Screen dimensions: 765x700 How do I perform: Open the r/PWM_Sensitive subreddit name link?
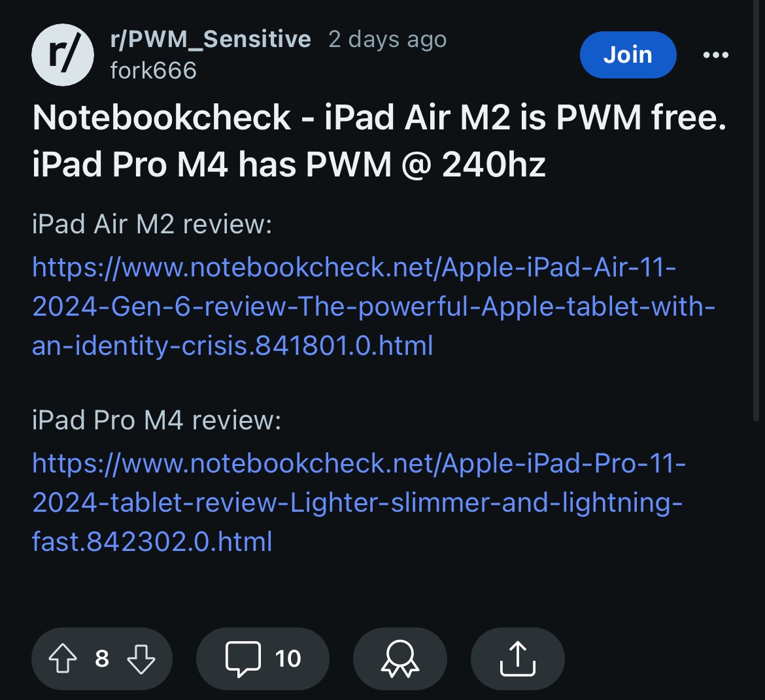click(211, 39)
